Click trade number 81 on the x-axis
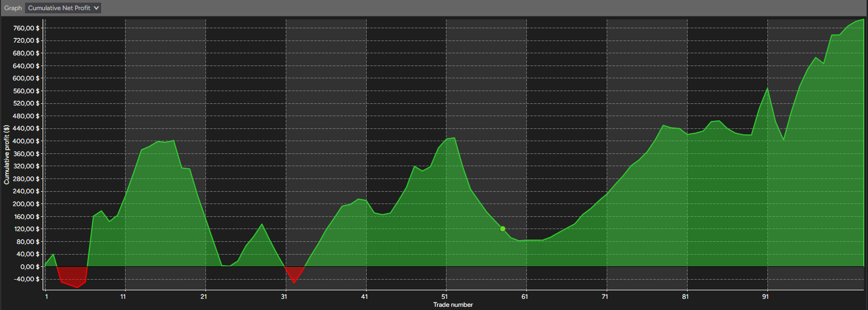The image size is (868, 310). coord(685,297)
